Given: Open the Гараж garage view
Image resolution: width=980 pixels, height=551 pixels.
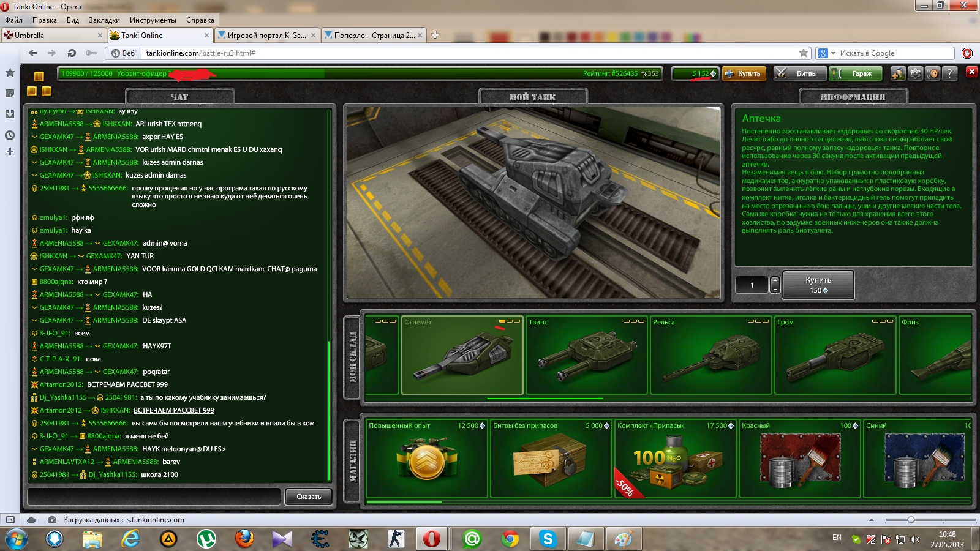Looking at the screenshot, I should tap(856, 73).
